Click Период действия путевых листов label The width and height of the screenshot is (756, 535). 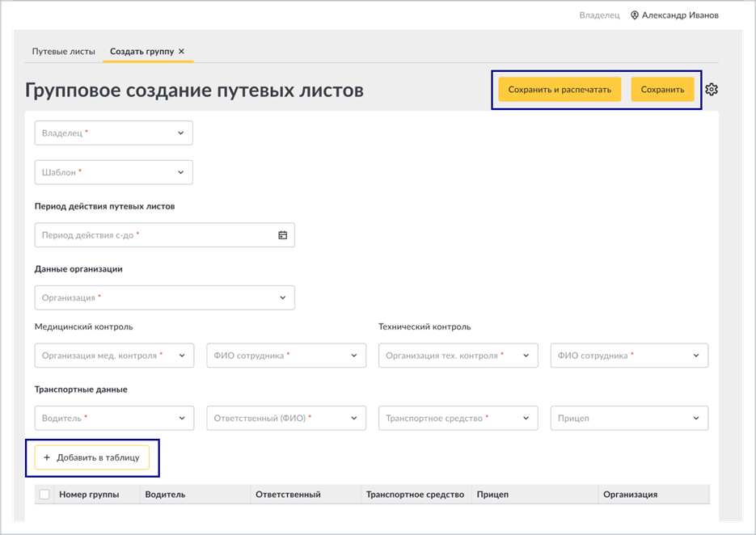(x=104, y=206)
